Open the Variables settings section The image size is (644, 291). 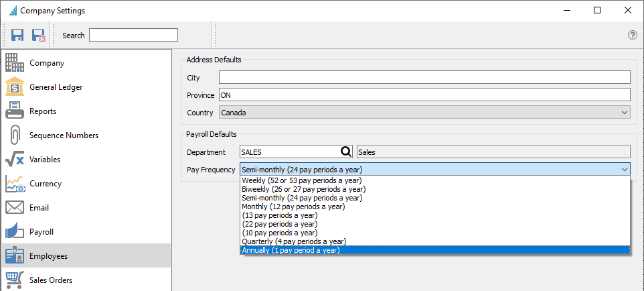tap(44, 160)
